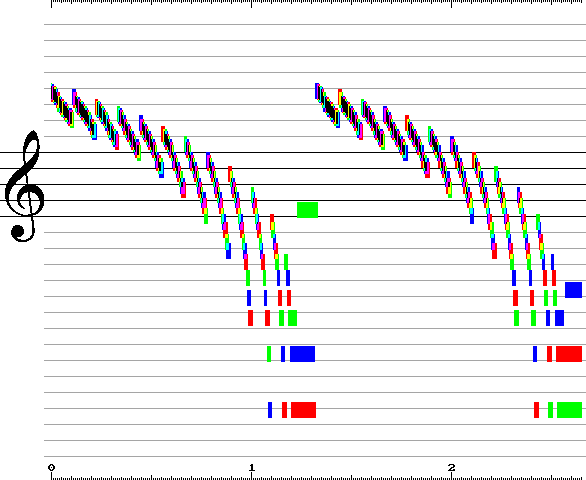The height and width of the screenshot is (480, 586).
Task: Select the small red note left of long red bottom note near beat 1
Action: click(x=284, y=410)
